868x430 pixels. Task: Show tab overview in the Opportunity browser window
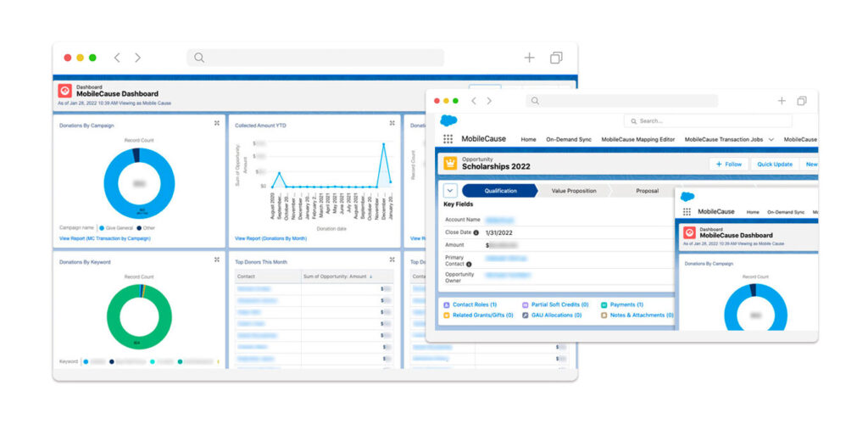pos(802,101)
